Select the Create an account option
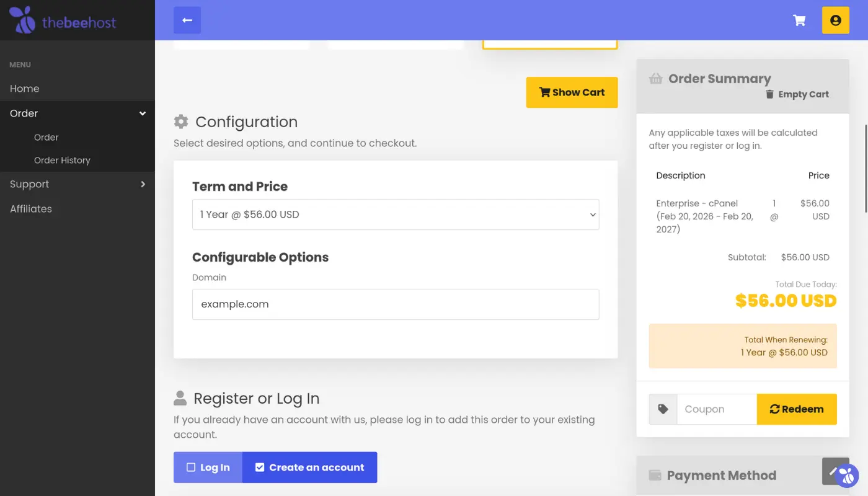This screenshot has width=868, height=496. (309, 467)
